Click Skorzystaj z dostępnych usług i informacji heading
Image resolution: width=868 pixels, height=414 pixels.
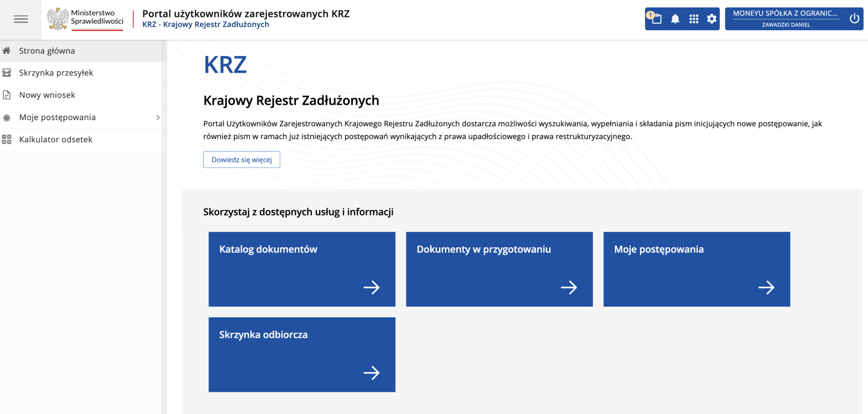coord(298,212)
